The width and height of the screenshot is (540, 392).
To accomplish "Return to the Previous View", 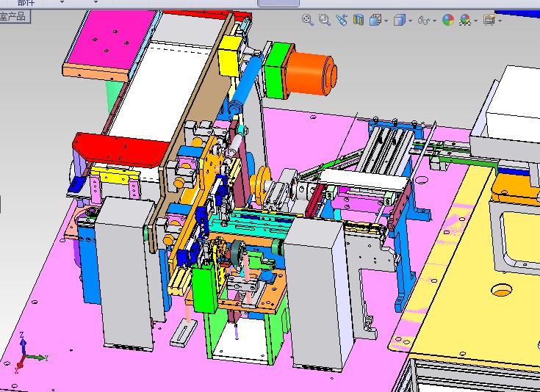I will (342, 20).
